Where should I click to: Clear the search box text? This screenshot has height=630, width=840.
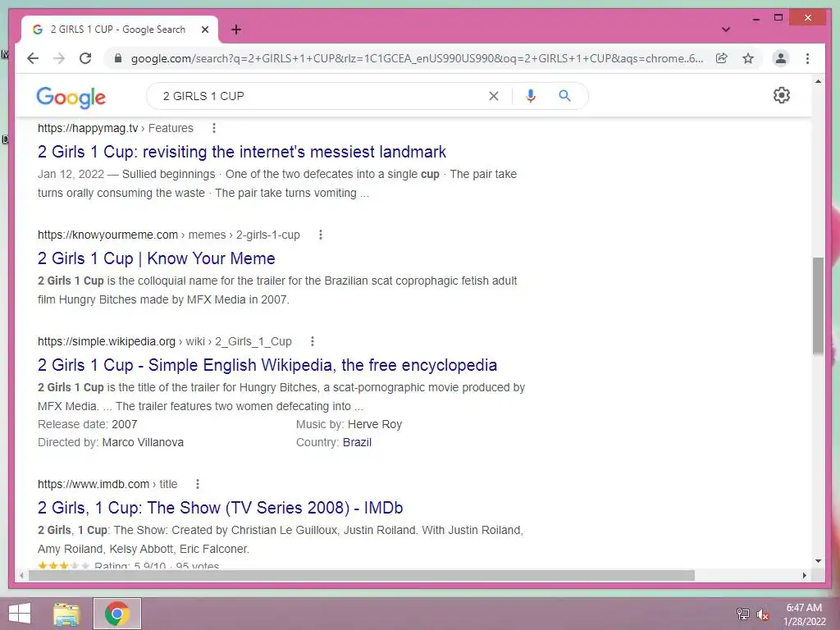click(x=493, y=96)
